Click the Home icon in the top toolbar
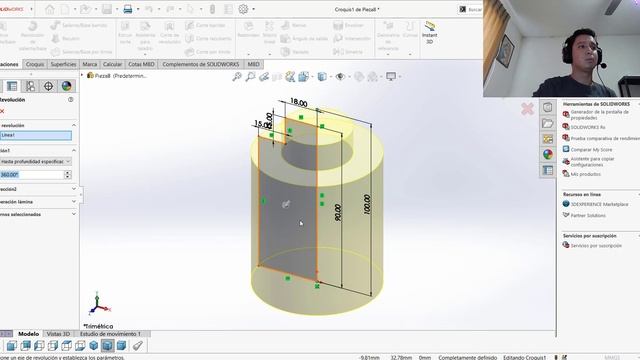Screen dimensions: 640x360 click(x=50, y=9)
